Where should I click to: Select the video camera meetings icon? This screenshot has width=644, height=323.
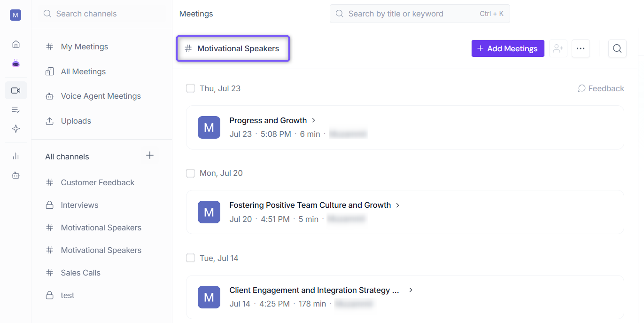16,90
